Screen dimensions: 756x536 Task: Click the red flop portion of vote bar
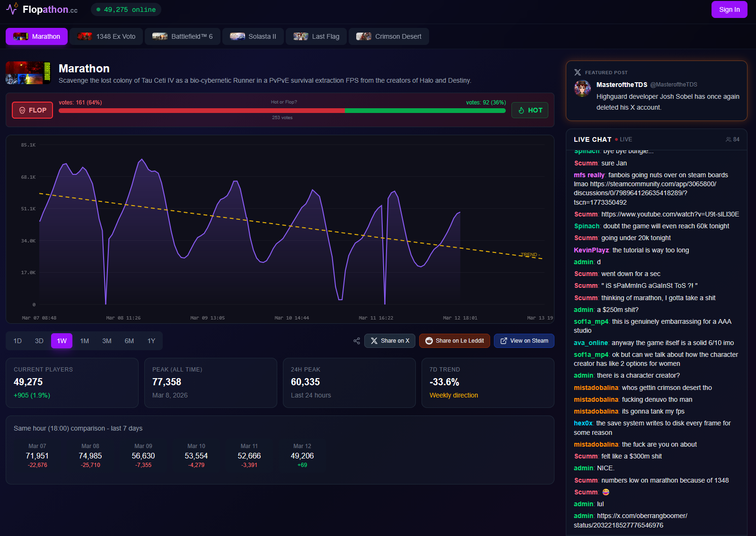tap(202, 111)
